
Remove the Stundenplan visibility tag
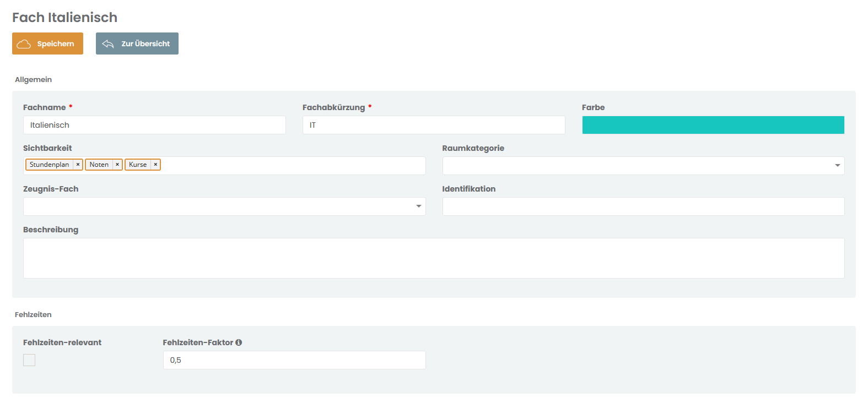(x=78, y=165)
